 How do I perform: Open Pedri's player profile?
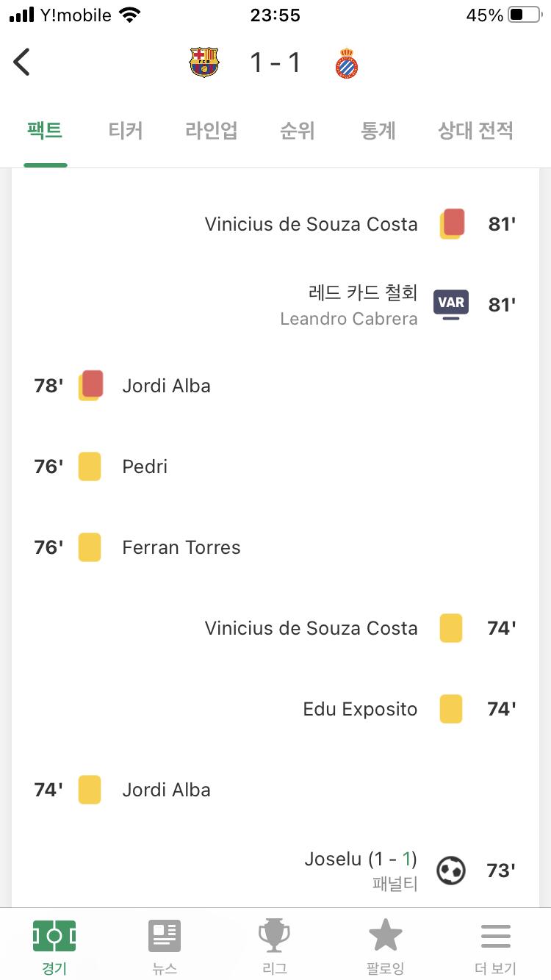[x=145, y=466]
